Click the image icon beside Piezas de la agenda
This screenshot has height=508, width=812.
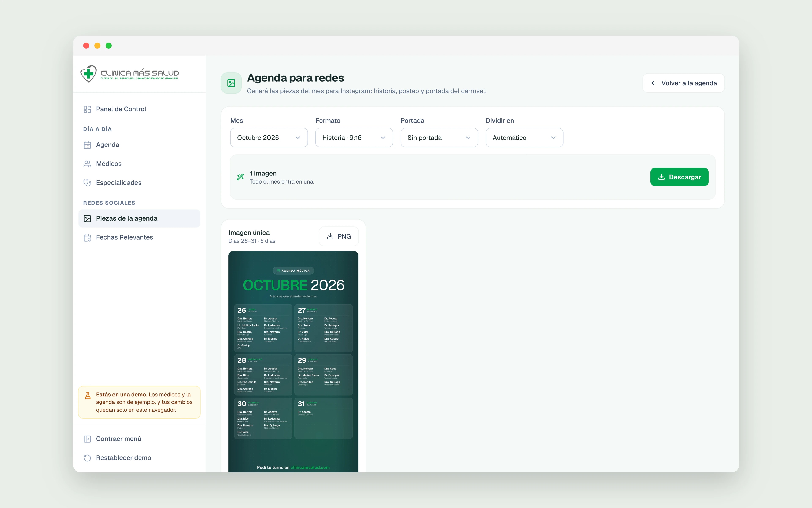pyautogui.click(x=87, y=219)
